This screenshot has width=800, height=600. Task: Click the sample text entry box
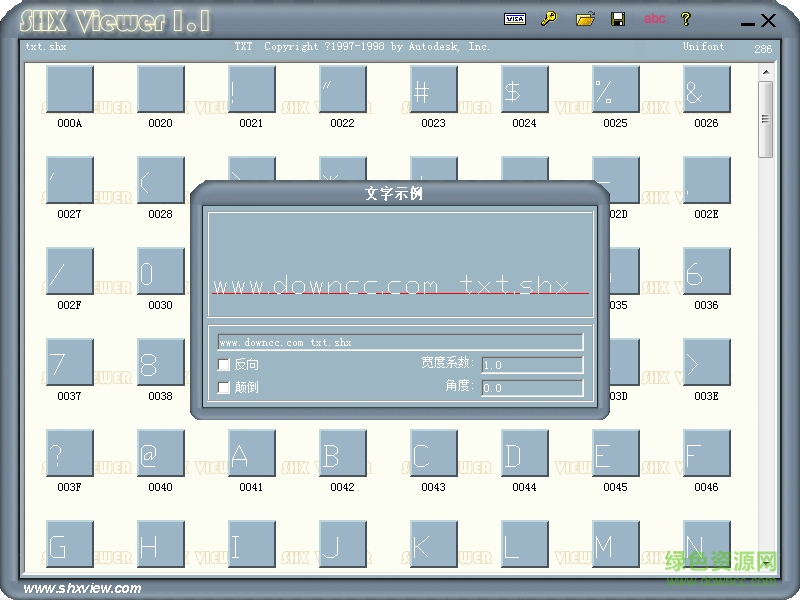pos(400,341)
